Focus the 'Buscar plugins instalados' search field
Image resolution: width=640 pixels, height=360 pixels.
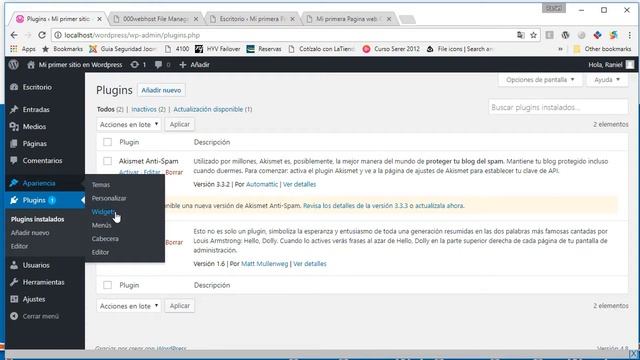coord(558,107)
